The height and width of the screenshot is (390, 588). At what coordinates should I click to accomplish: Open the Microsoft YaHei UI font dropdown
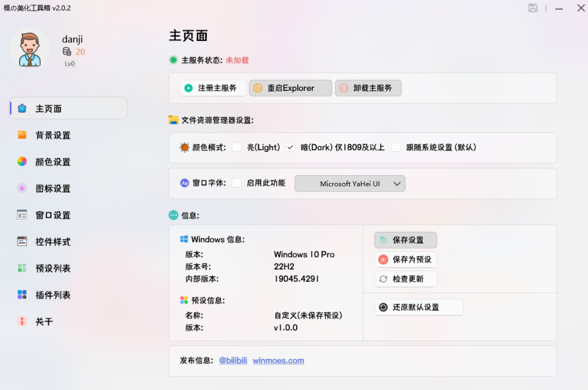[x=350, y=183]
